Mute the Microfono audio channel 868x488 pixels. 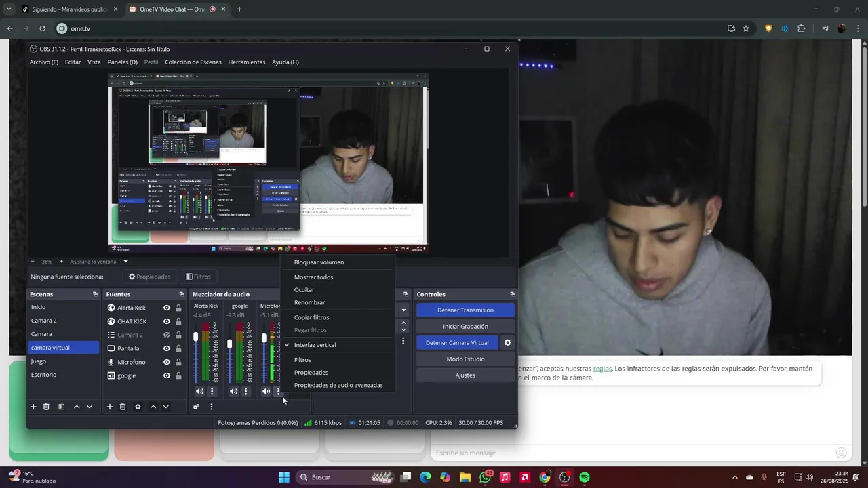pyautogui.click(x=266, y=391)
